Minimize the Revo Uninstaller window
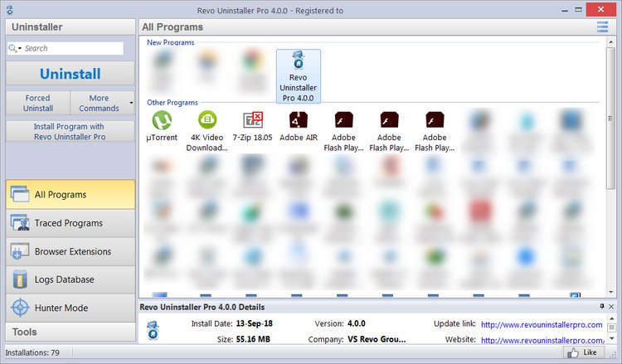 565,10
